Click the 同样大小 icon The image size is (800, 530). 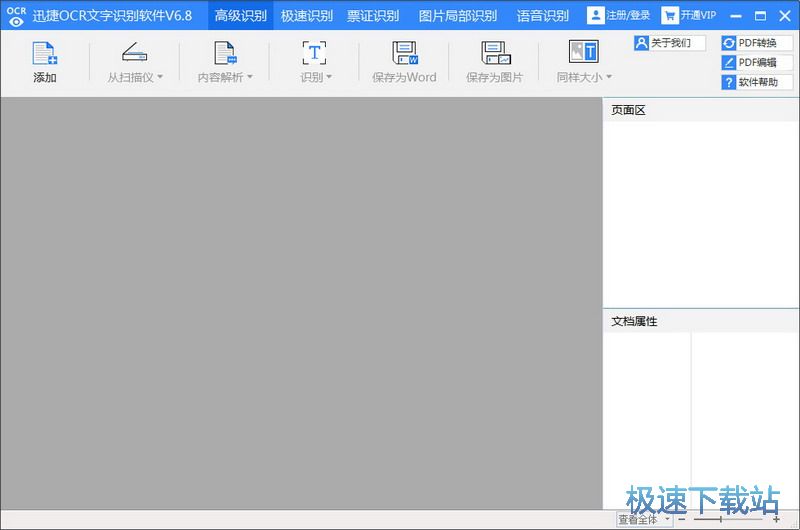583,52
